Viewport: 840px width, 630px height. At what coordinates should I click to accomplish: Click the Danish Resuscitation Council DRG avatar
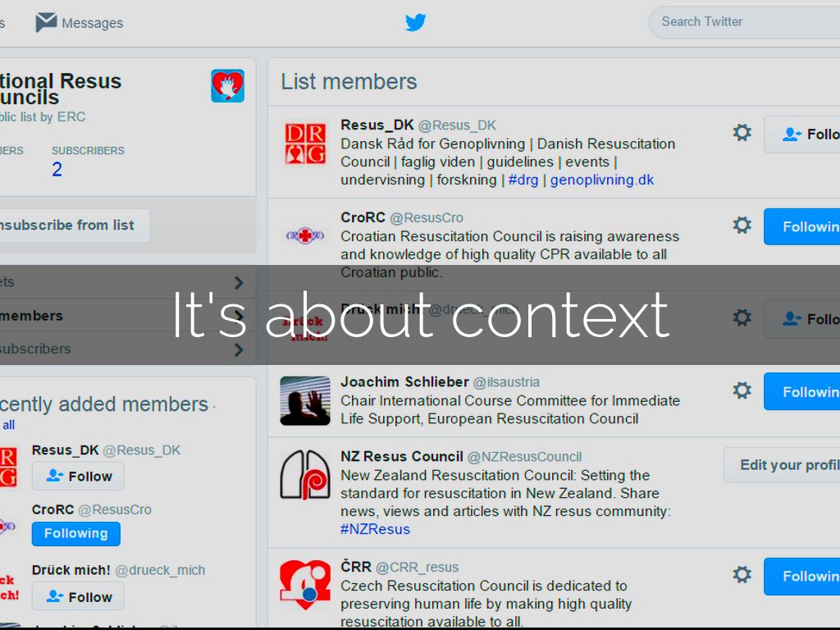tap(305, 143)
